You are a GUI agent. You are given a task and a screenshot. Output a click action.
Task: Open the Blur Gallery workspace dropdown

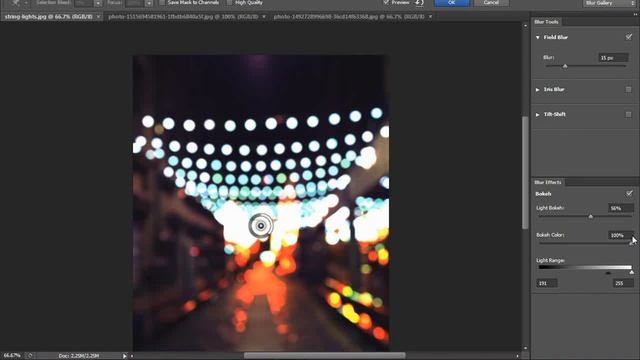click(x=608, y=3)
